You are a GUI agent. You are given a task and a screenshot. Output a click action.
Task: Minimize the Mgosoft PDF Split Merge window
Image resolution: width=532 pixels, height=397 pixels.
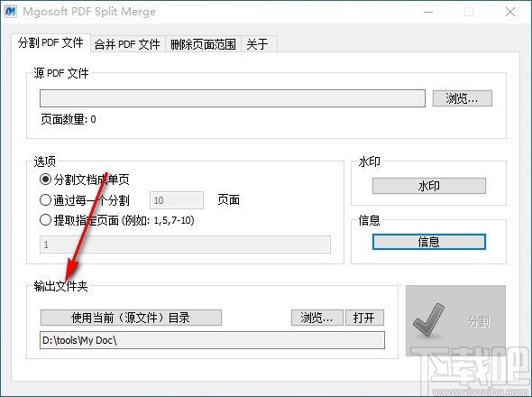428,12
